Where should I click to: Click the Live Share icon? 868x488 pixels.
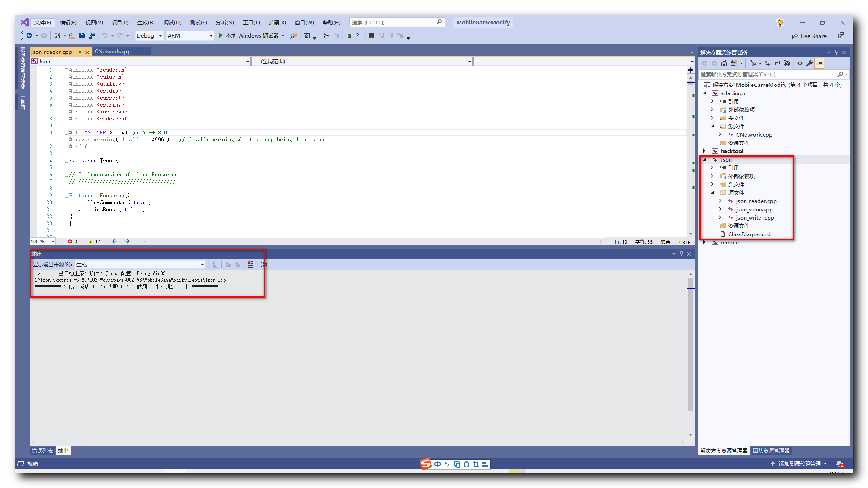point(809,36)
